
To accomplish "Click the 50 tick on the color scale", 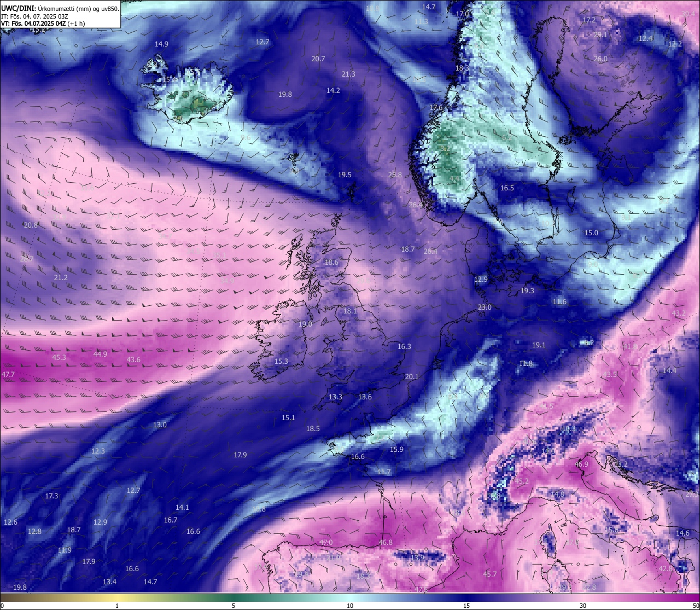I will point(696,606).
